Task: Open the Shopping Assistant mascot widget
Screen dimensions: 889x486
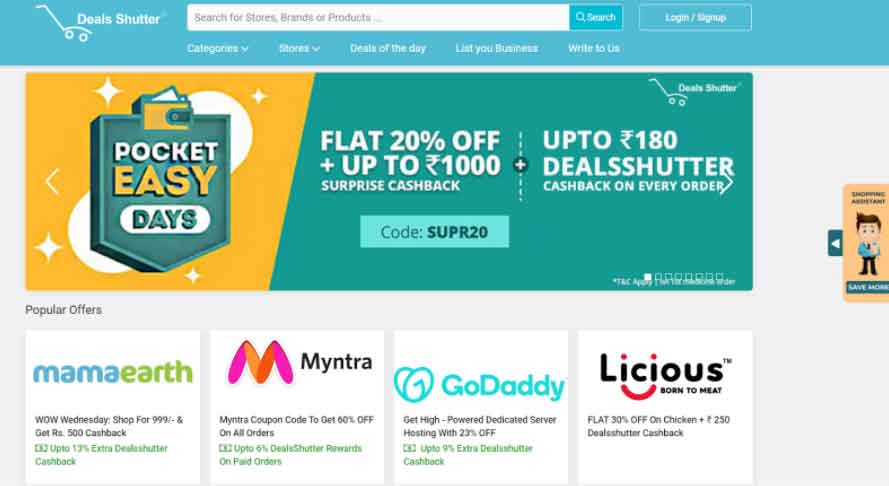Action: (x=867, y=243)
